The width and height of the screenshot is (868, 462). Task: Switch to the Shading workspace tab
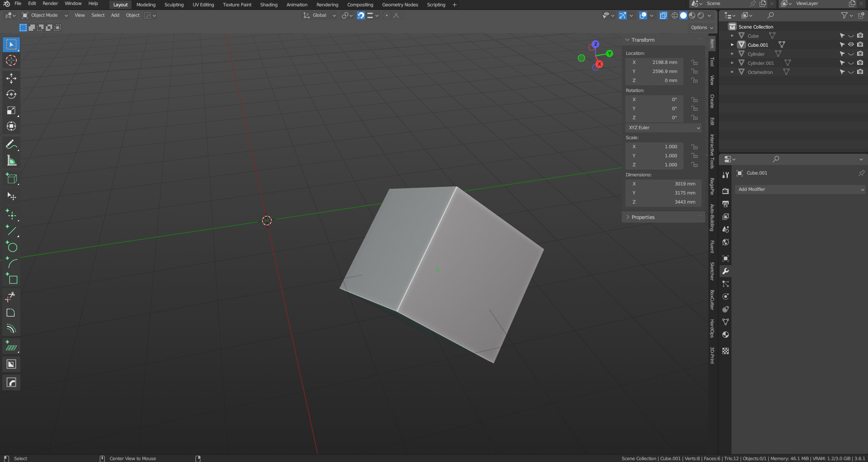[268, 5]
